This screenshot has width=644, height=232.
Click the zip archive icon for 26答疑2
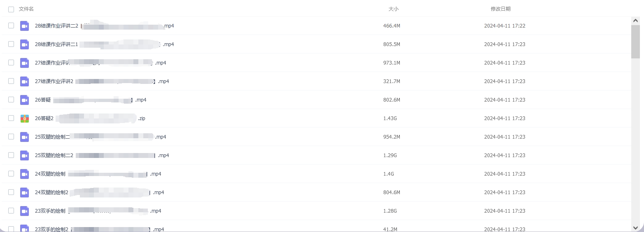(24, 118)
